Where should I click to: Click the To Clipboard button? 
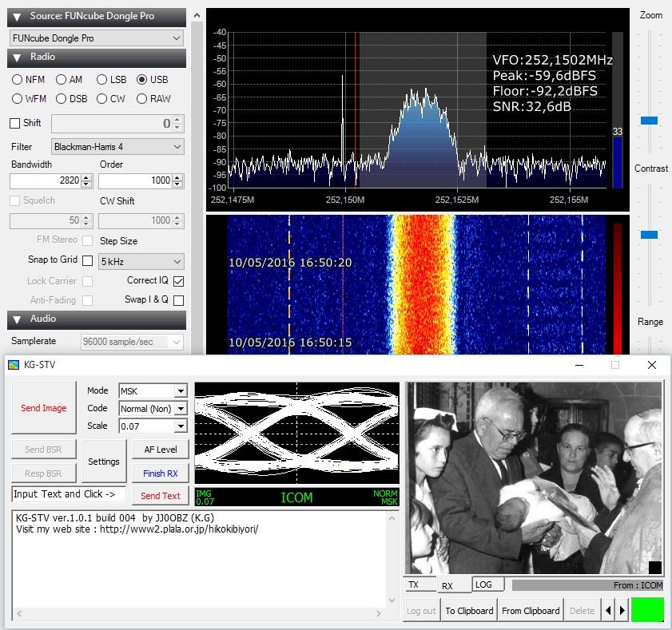coord(469,611)
